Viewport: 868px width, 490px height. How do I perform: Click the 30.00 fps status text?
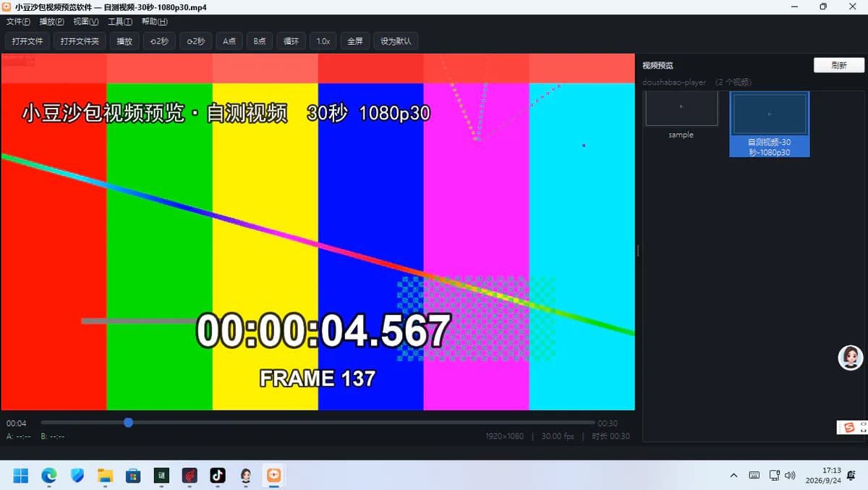[x=558, y=436]
